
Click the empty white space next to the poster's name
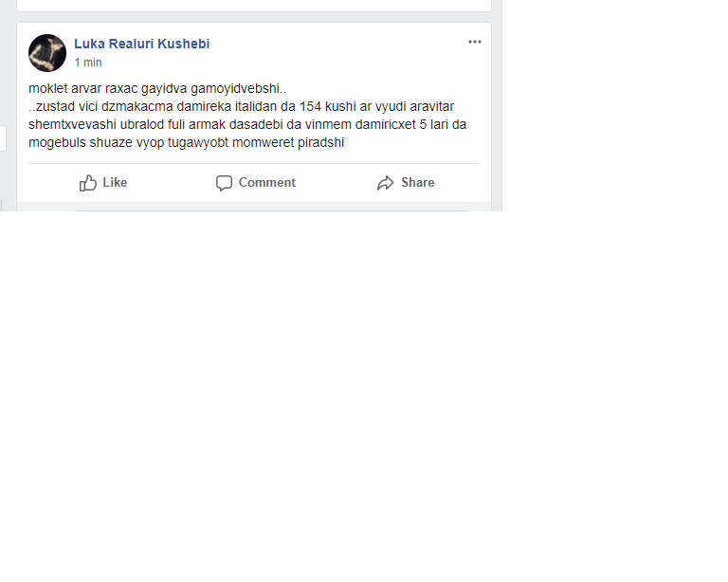point(335,45)
